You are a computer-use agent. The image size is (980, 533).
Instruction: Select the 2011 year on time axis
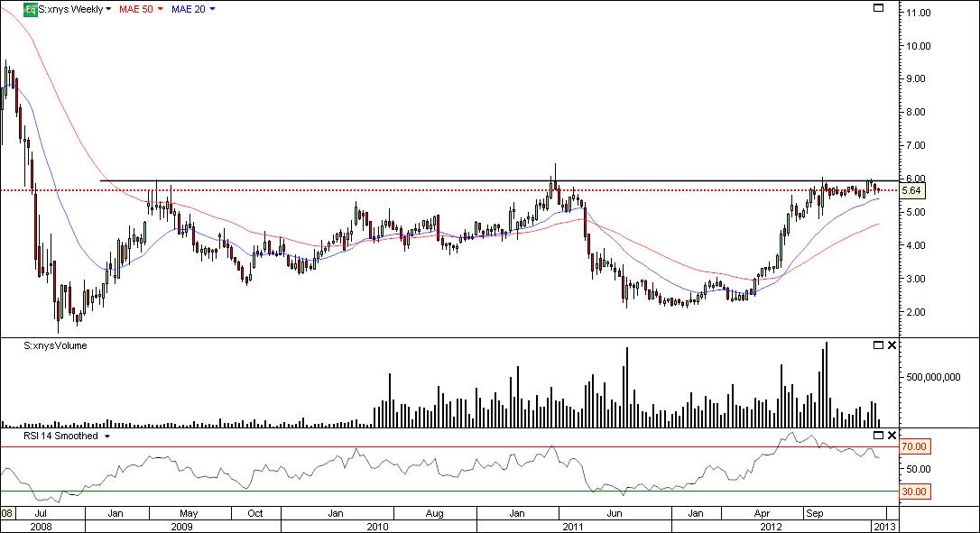coord(573,526)
